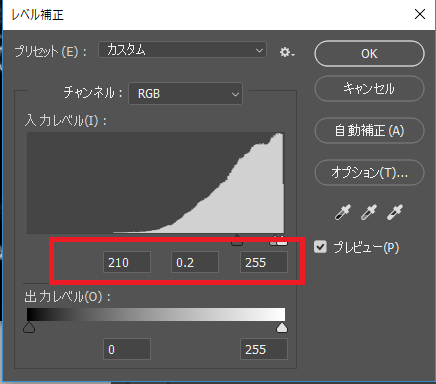Select the black point eyedropper

343,212
